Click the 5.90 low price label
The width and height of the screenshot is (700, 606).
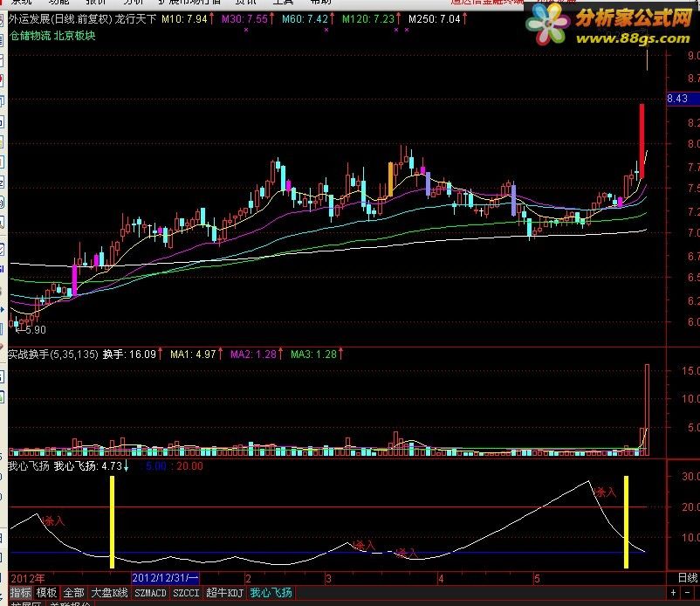(x=35, y=329)
